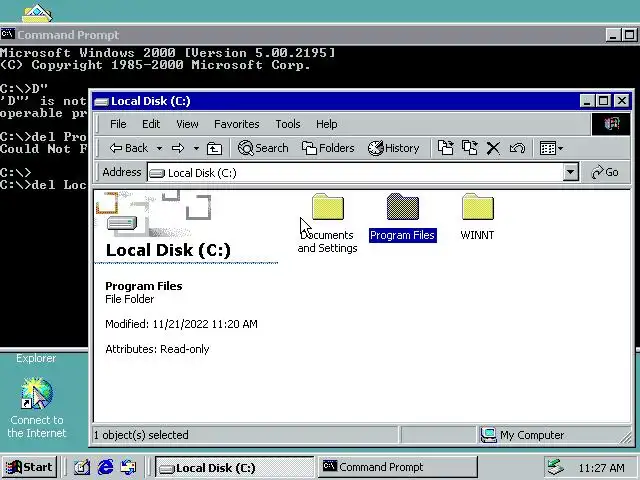Click My Computer in the status bar

[x=522, y=435]
